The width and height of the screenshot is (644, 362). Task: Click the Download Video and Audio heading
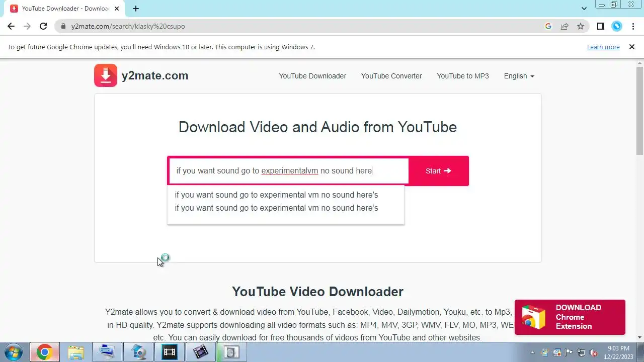[x=317, y=127]
